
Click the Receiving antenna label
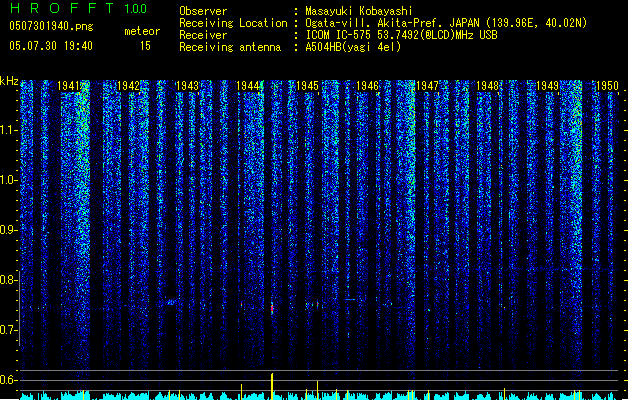coord(230,47)
